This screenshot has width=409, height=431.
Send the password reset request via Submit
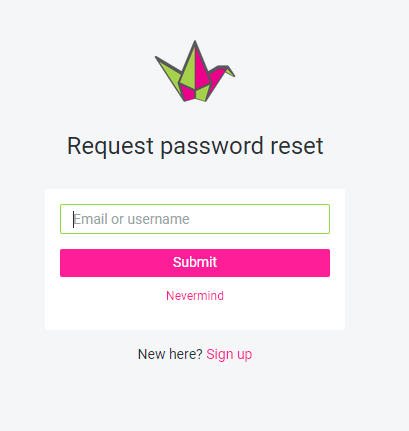pos(195,263)
